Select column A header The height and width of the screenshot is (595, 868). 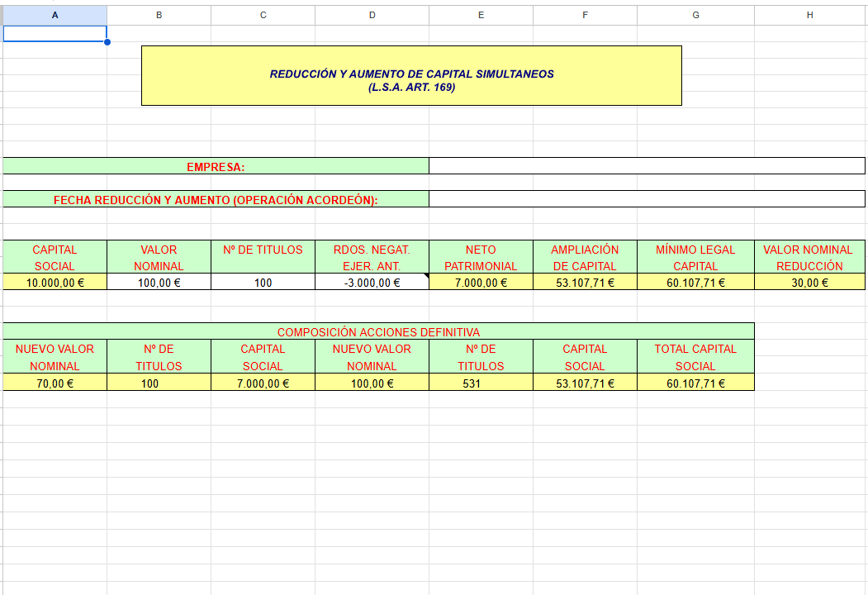(55, 15)
